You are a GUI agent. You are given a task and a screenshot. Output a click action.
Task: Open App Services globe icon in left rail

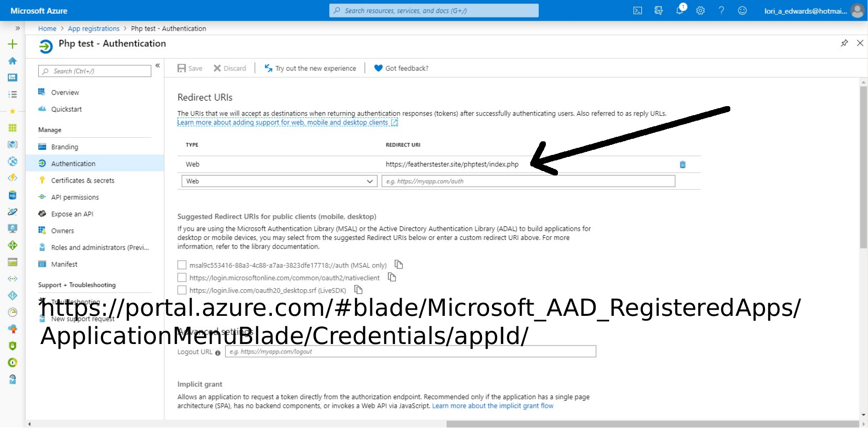tap(13, 161)
